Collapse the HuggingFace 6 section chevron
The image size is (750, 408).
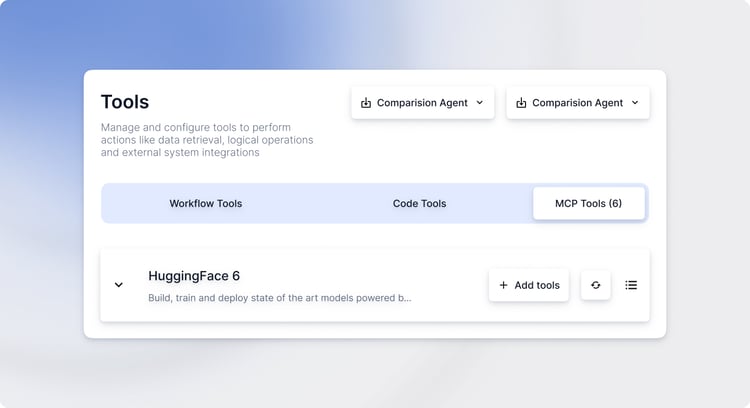(119, 285)
